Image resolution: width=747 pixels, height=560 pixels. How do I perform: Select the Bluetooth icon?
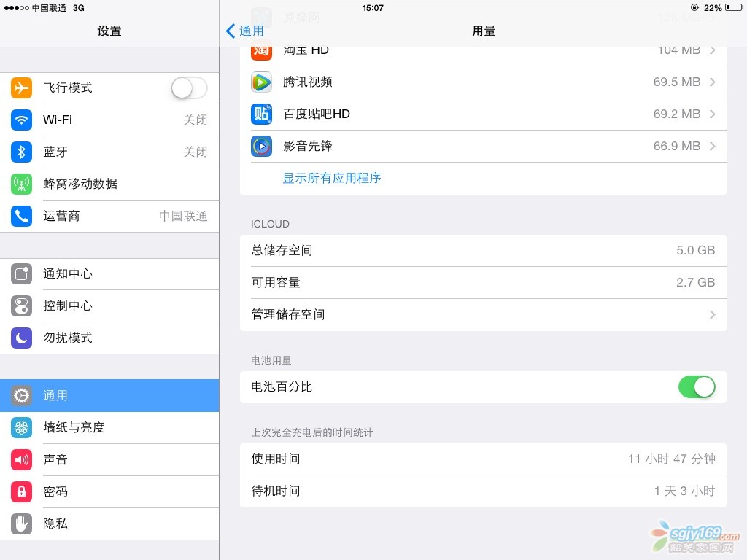22,152
